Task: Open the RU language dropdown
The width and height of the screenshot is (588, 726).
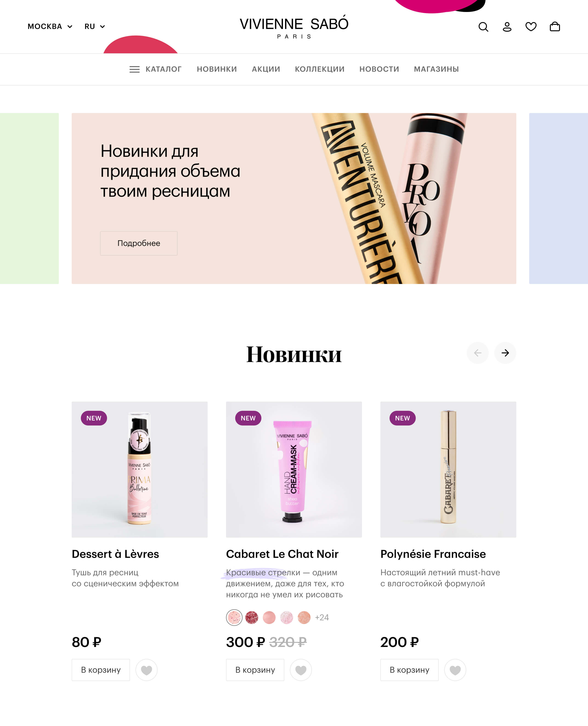Action: 95,26
